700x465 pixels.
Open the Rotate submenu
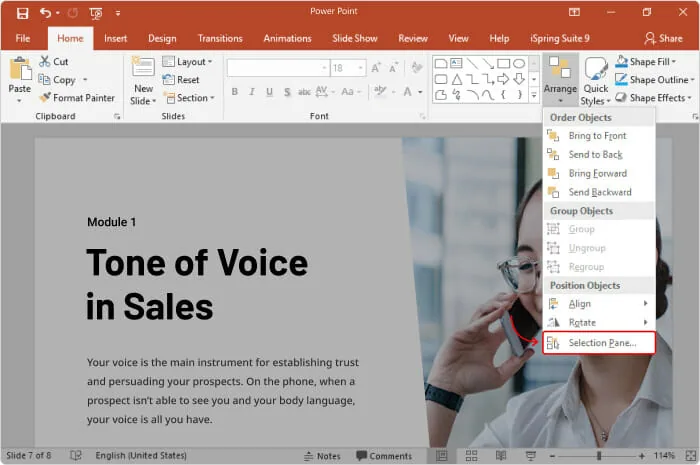(599, 323)
